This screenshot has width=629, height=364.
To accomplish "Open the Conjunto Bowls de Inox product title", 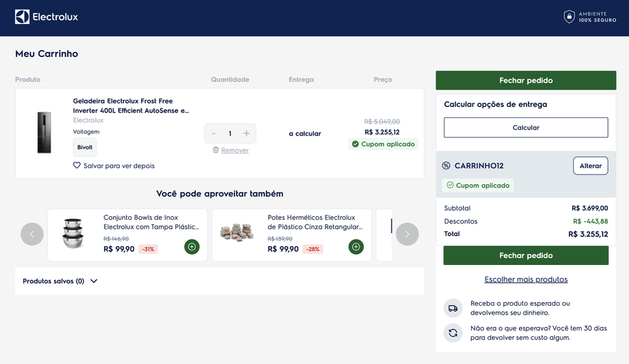I will [151, 222].
